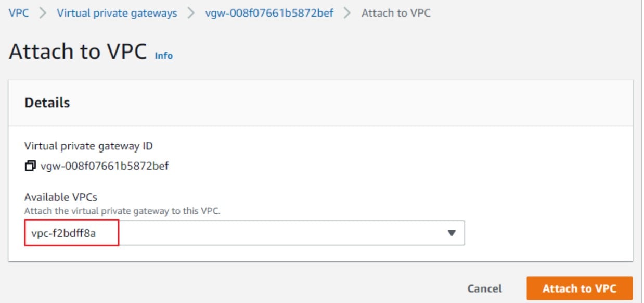The image size is (644, 303).
Task: Select the vpc-f2bdff8a value in dropdown
Action: [63, 233]
